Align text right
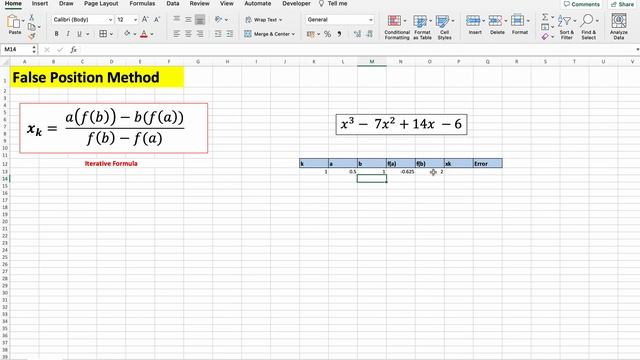This screenshot has height=360, width=640. point(200,34)
